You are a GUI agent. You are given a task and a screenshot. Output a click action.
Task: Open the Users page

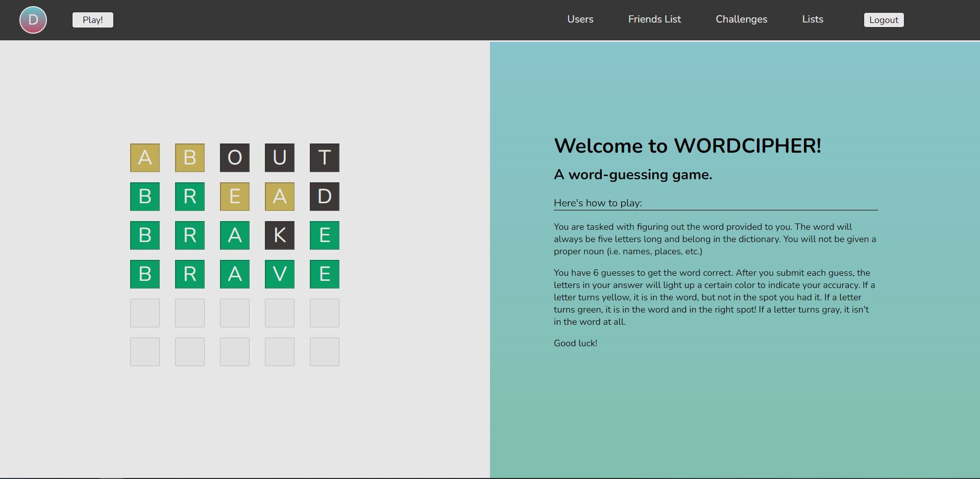pyautogui.click(x=580, y=19)
